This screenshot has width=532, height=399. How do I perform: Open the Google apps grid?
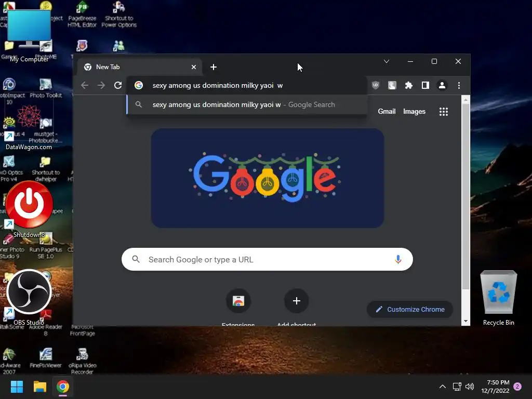(444, 112)
